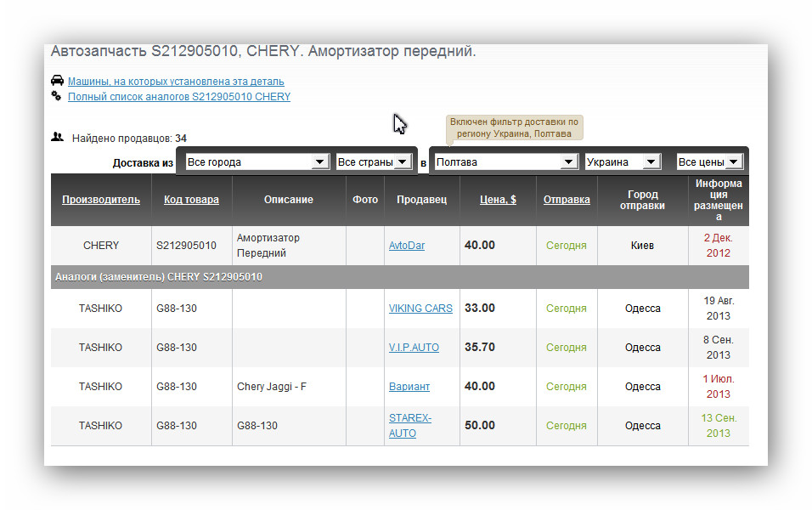This screenshot has height=510, width=812.
Task: Click 'Сегодня' in the STAREX-AUTO row
Action: 567,426
